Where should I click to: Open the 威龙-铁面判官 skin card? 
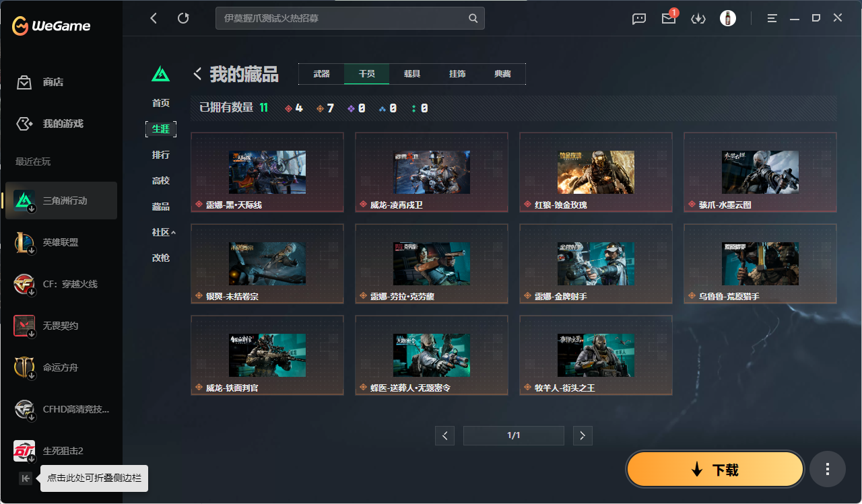point(267,355)
